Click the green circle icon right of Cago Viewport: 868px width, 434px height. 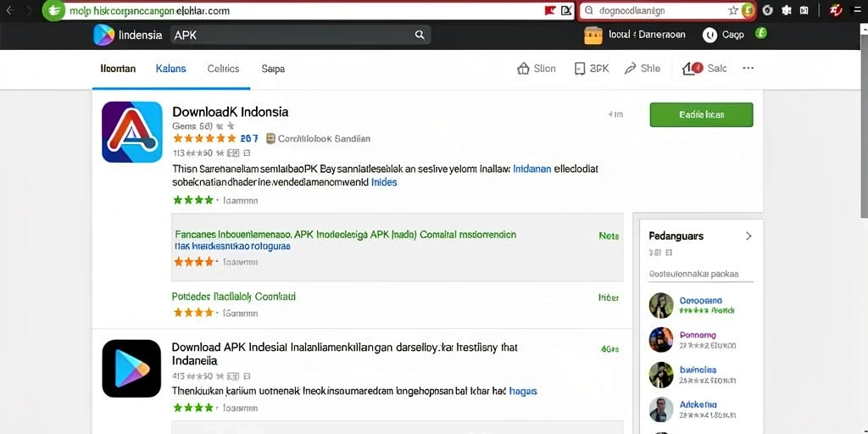(762, 33)
